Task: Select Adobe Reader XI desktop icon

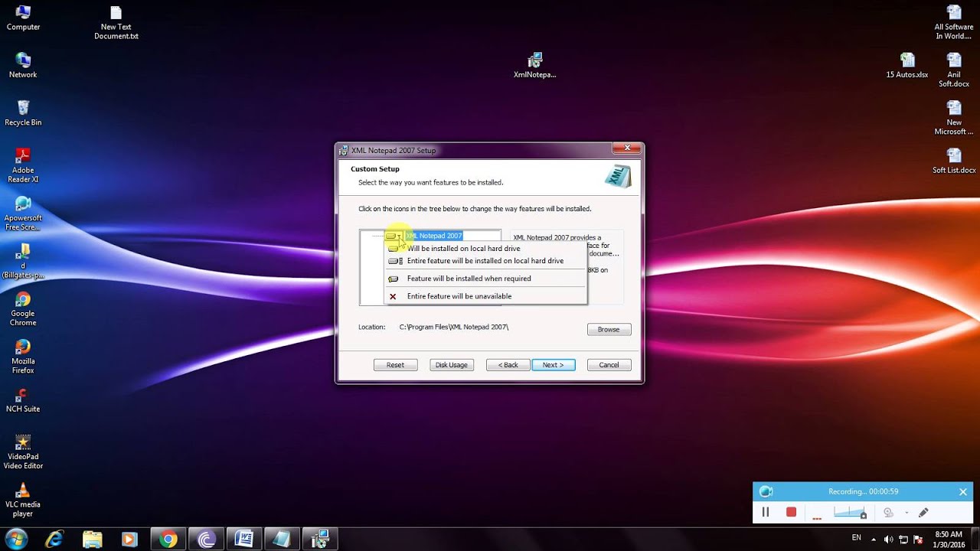Action: 23,165
